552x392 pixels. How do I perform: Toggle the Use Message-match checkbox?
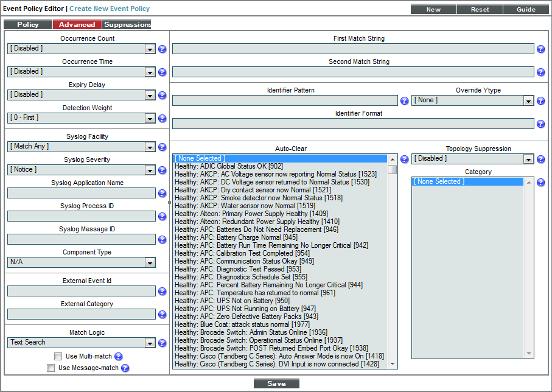point(51,368)
